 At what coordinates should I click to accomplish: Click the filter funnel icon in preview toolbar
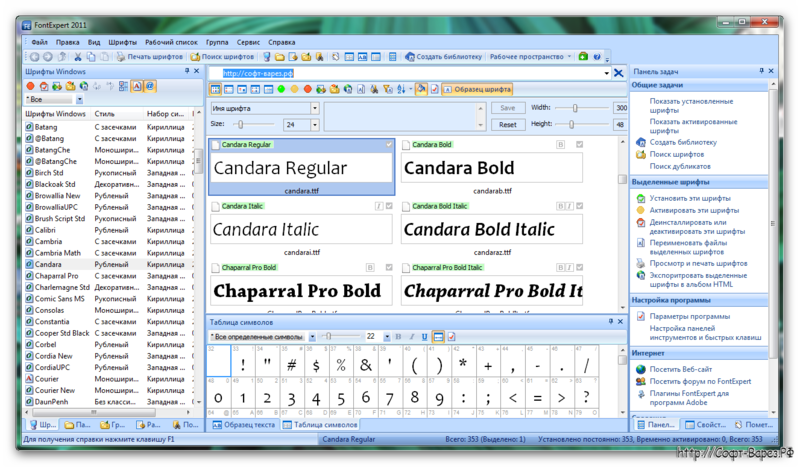point(388,89)
